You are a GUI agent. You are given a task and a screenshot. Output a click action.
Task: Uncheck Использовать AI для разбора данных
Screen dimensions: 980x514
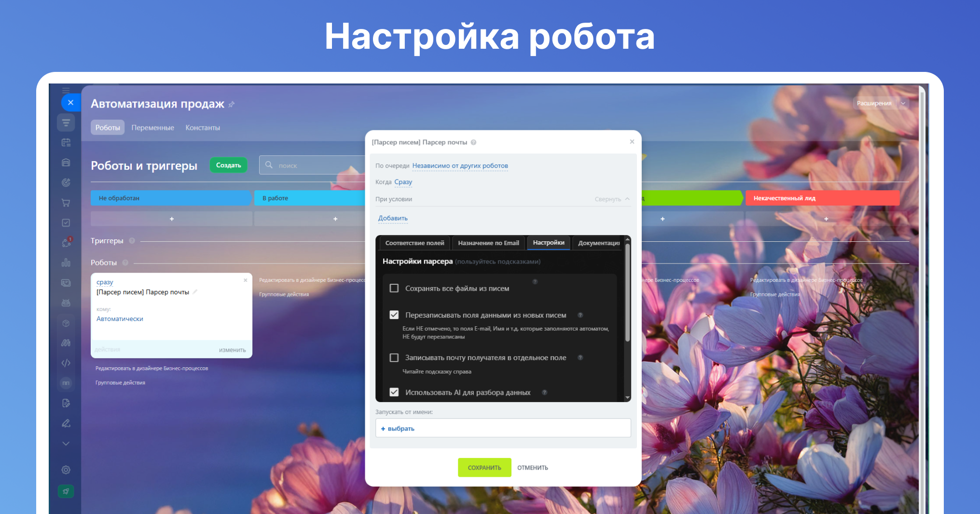[x=394, y=392]
